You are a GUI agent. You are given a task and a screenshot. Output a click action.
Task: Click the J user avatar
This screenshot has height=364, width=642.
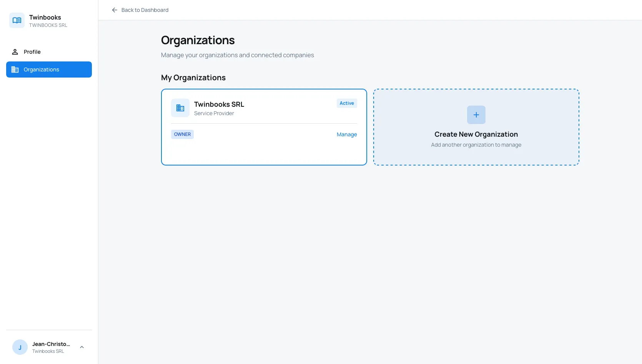(x=20, y=347)
